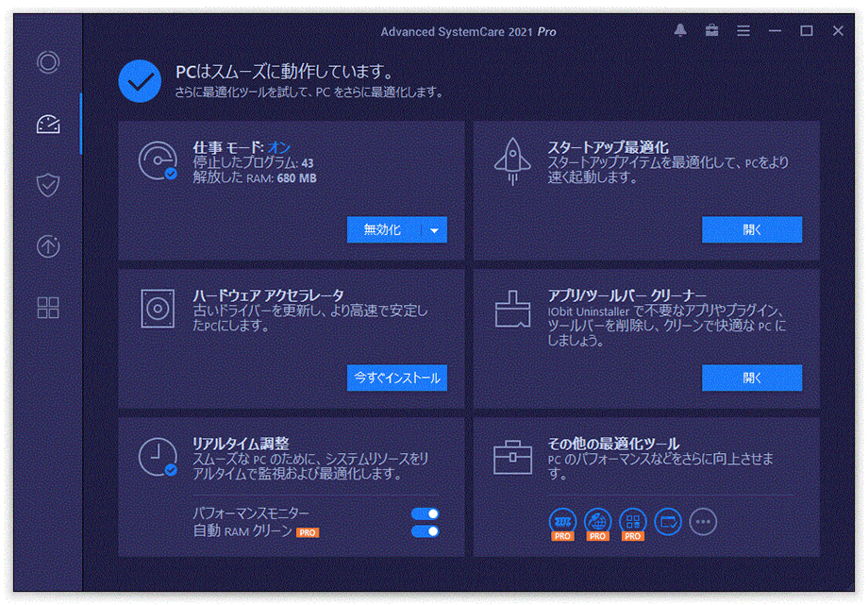
Task: Toggle パフォーマンスモニター switch
Action: click(426, 513)
